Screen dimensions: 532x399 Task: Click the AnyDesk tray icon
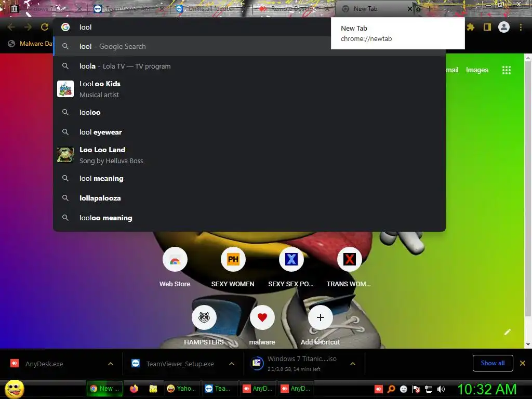(x=379, y=389)
